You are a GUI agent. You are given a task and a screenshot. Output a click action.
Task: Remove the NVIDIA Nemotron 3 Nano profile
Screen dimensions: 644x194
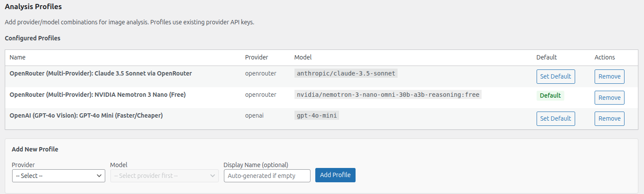pyautogui.click(x=609, y=98)
